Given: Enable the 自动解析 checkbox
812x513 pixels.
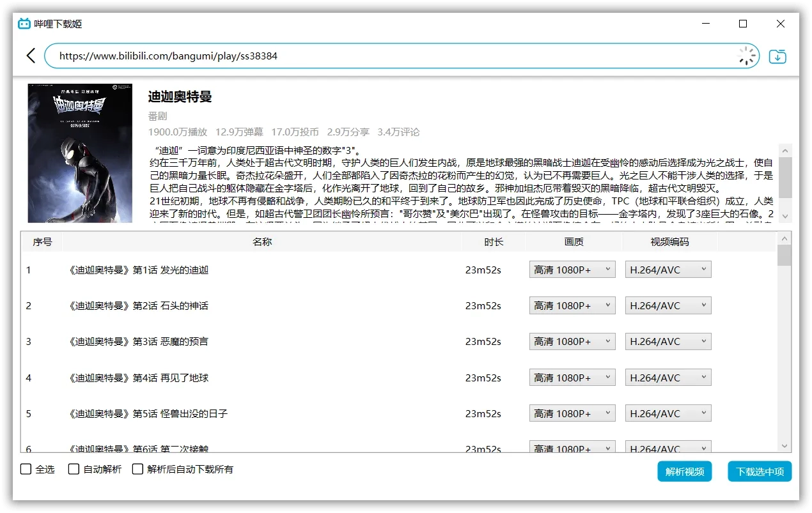Looking at the screenshot, I should pyautogui.click(x=74, y=470).
